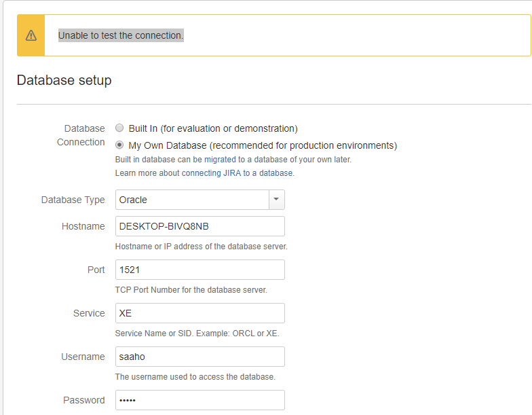Click the Oracle database type combo box
Screen dimensions: 532x415
tap(199, 200)
